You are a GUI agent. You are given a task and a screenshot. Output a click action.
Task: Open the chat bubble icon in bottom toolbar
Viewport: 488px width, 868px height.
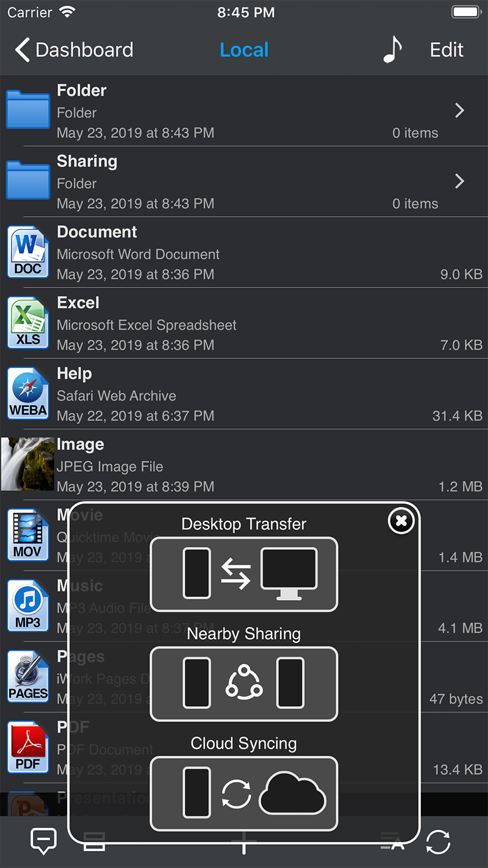tap(43, 841)
